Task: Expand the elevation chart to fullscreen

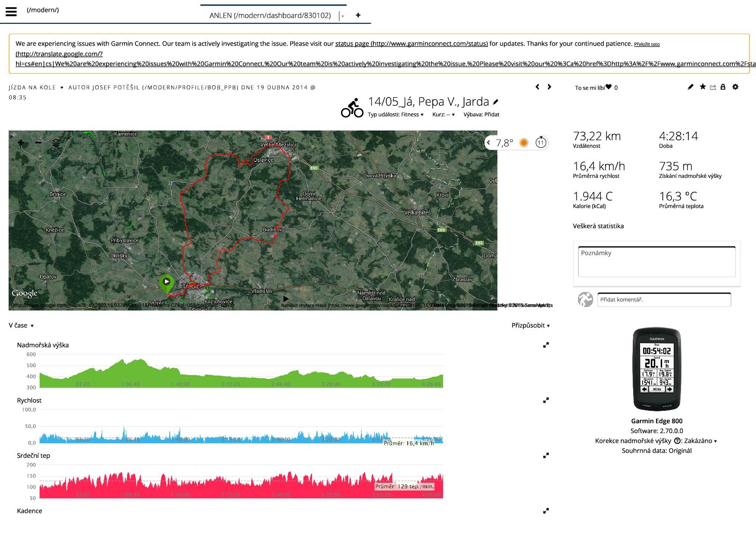Action: (546, 345)
